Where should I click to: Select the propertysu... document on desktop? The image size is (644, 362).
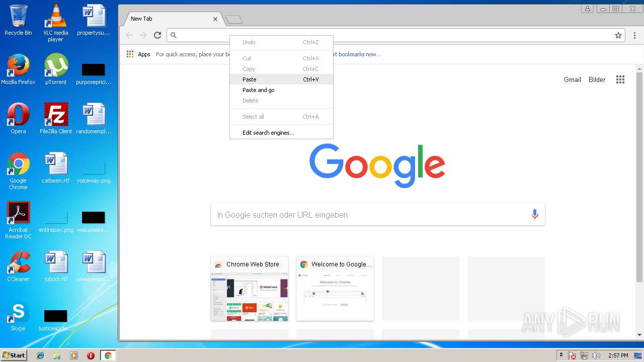pos(93,20)
